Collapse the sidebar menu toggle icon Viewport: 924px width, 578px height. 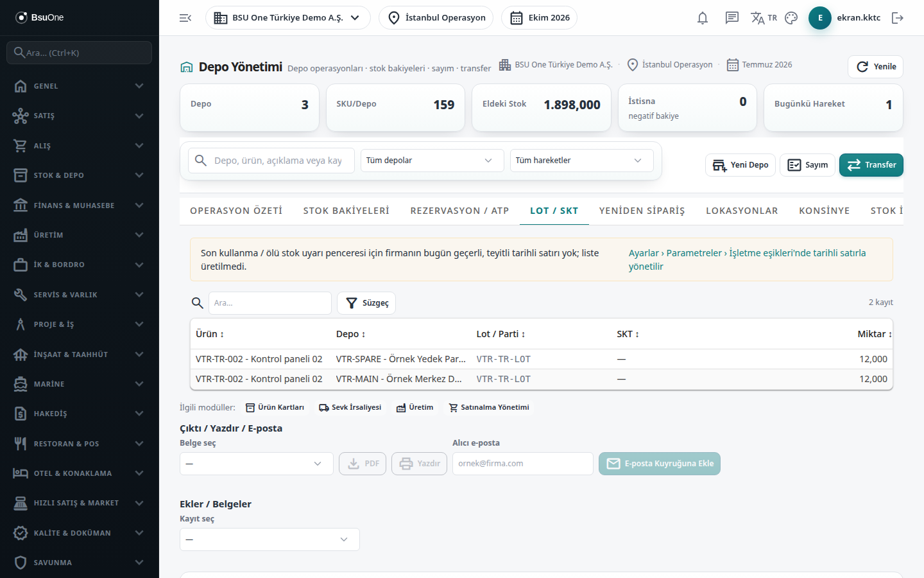[x=185, y=18]
